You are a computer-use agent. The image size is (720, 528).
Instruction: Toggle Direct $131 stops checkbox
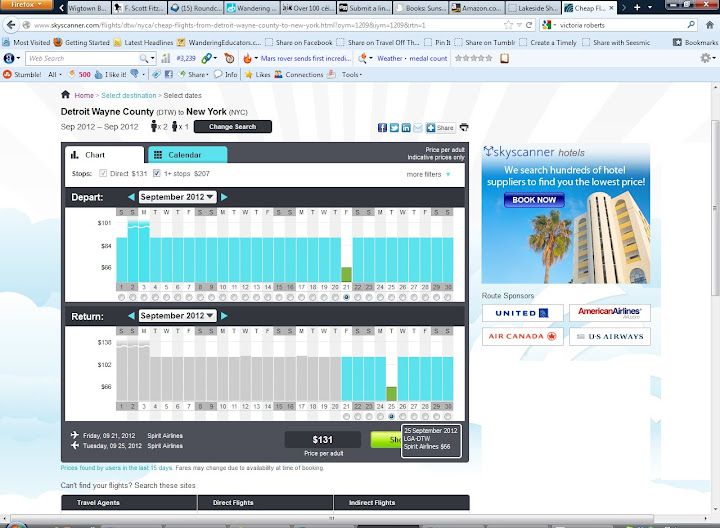tap(103, 173)
